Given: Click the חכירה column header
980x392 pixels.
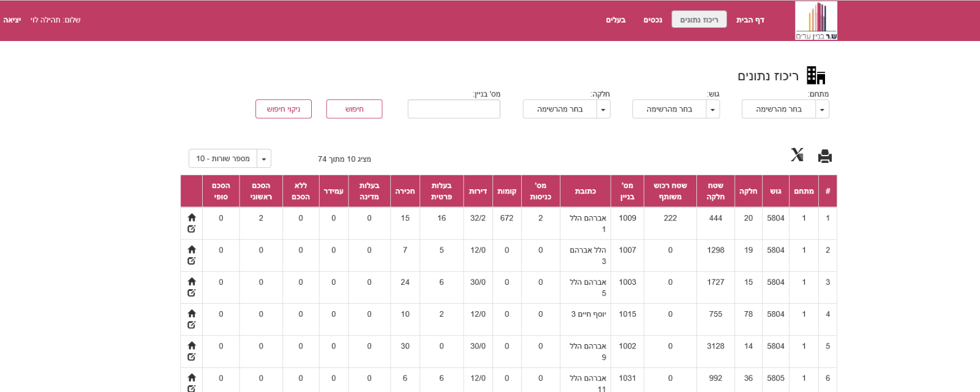Looking at the screenshot, I should [x=405, y=191].
